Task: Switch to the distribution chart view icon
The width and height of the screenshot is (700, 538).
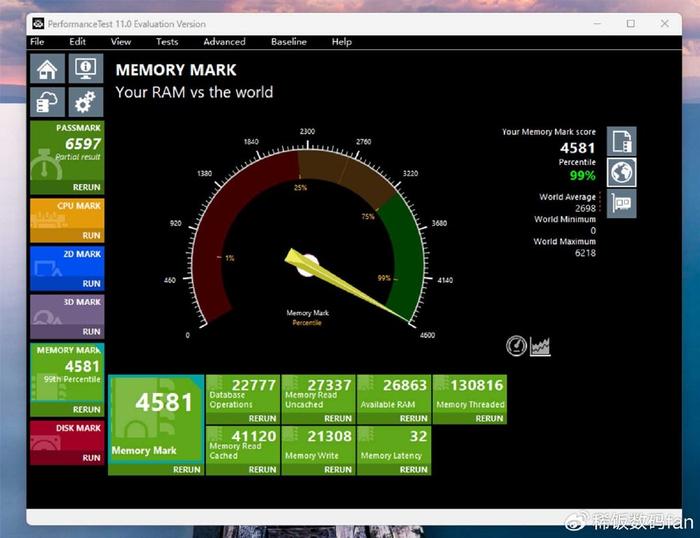Action: [540, 346]
